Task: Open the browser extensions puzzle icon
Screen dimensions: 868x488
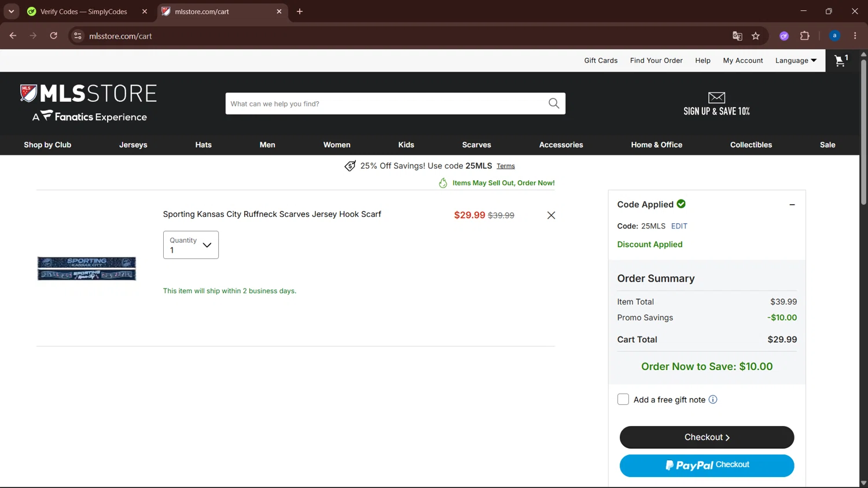Action: coord(805,36)
